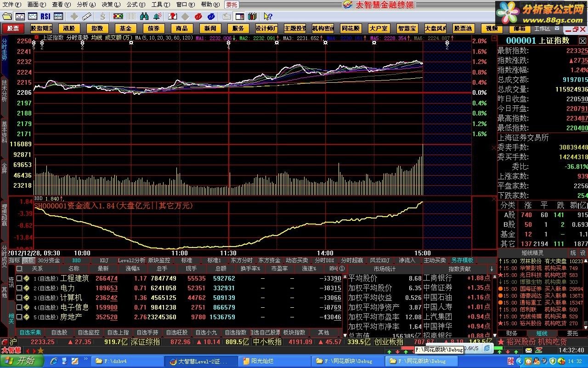Image resolution: width=588 pixels, height=368 pixels.
Task: Click the 设 button in 短线精灵 header
Action: (x=582, y=253)
